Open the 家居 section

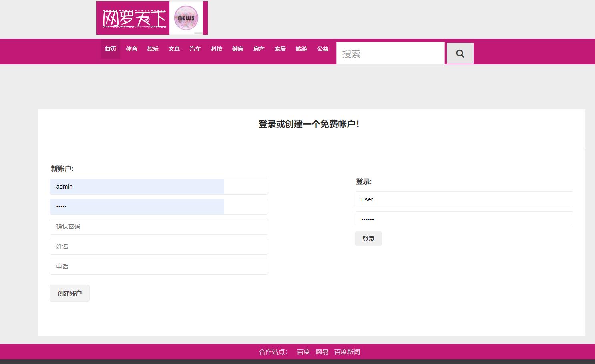280,49
